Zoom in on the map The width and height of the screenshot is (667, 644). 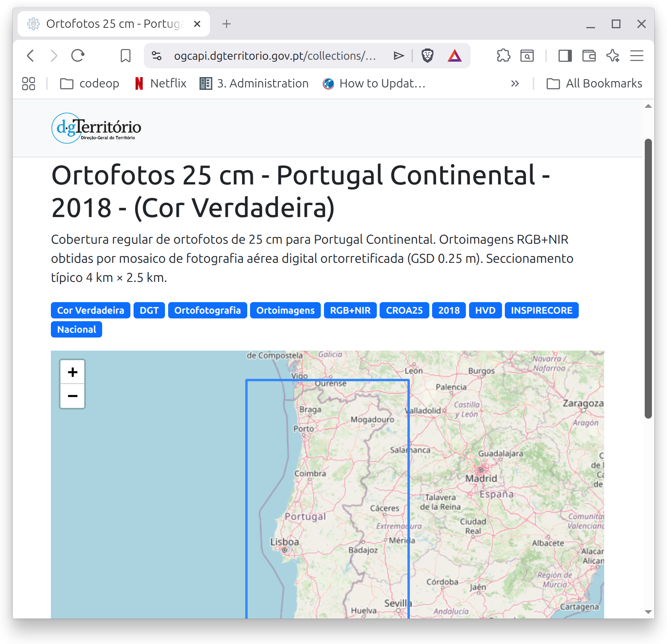[72, 372]
